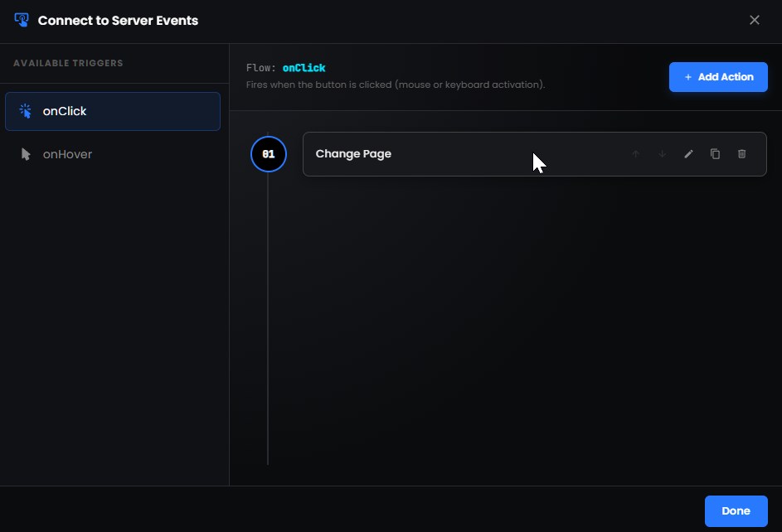Click the highlighted onClick flow label
The height and width of the screenshot is (532, 782).
pyautogui.click(x=304, y=67)
